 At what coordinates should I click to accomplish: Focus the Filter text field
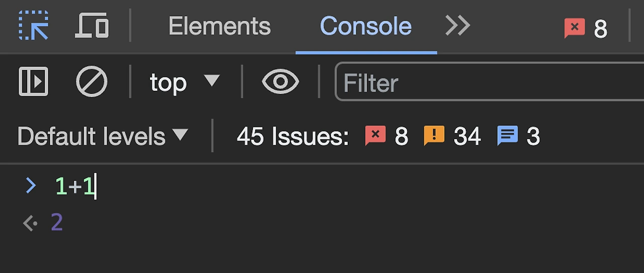[x=489, y=82]
